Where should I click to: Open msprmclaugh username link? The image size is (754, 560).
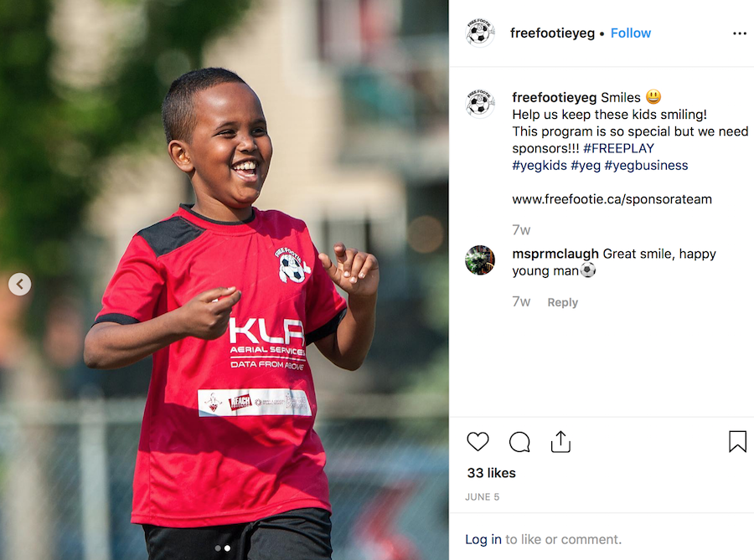(x=555, y=254)
